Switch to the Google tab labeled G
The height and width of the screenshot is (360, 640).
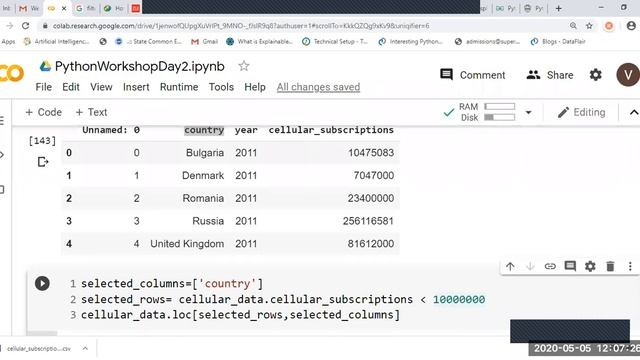coord(85,8)
